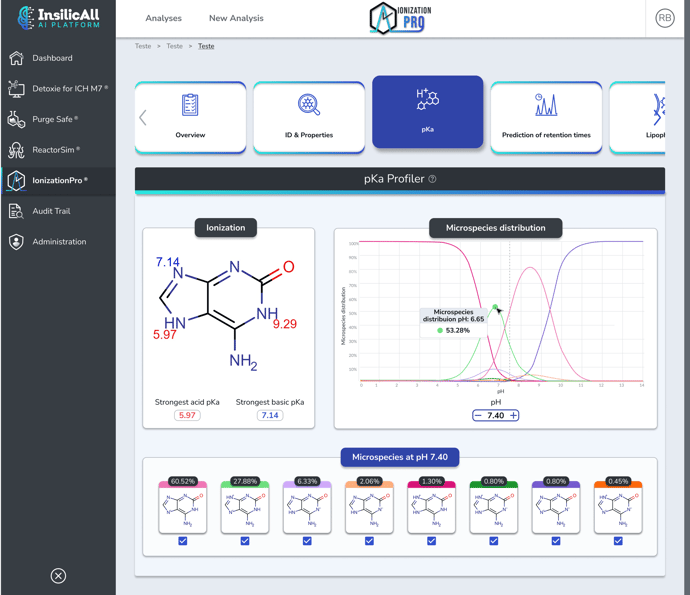Click the 1.30% microspecies structure thumbnail

432,508
